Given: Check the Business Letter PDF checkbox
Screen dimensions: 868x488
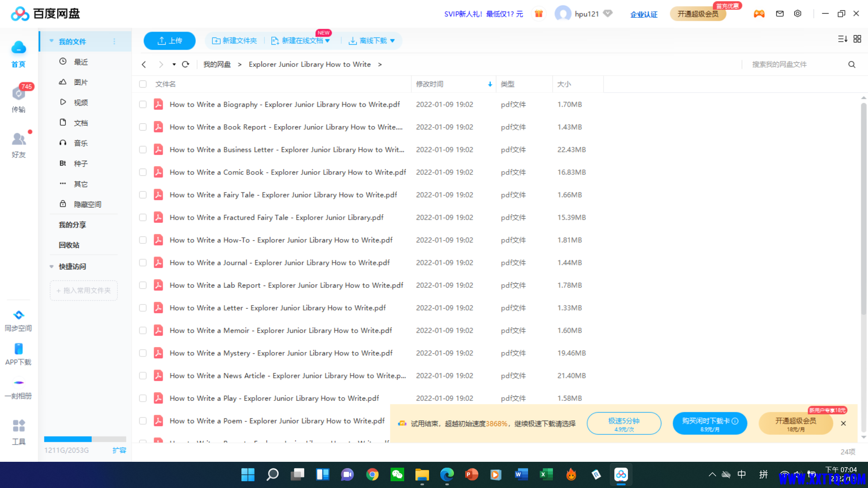Looking at the screenshot, I should (143, 150).
